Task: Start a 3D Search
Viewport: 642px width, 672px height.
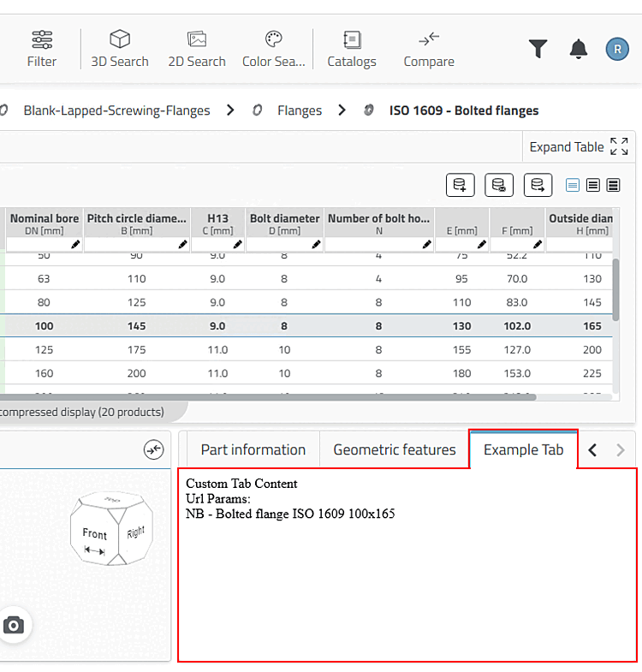Action: coord(120,49)
